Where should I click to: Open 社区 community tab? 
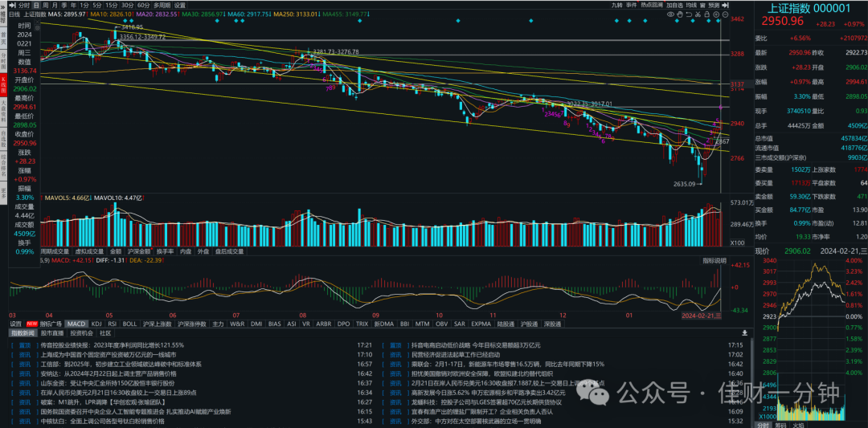tap(104, 333)
